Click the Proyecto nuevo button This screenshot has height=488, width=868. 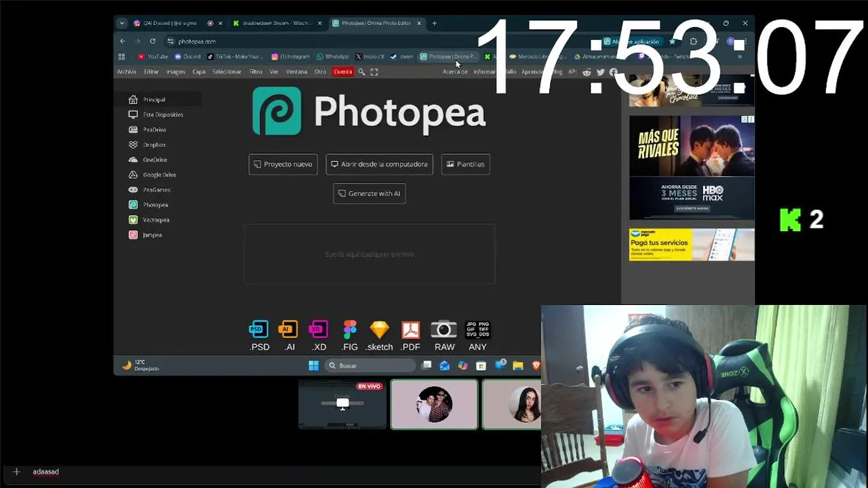283,164
